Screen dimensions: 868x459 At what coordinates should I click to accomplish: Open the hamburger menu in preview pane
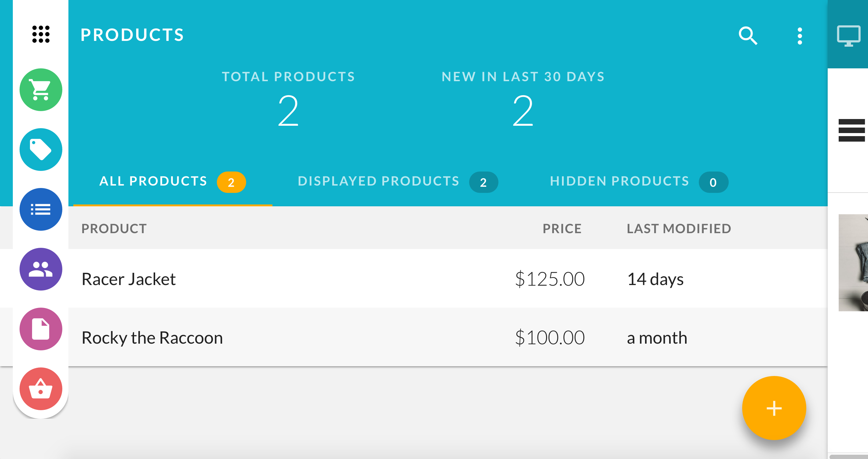pos(852,130)
